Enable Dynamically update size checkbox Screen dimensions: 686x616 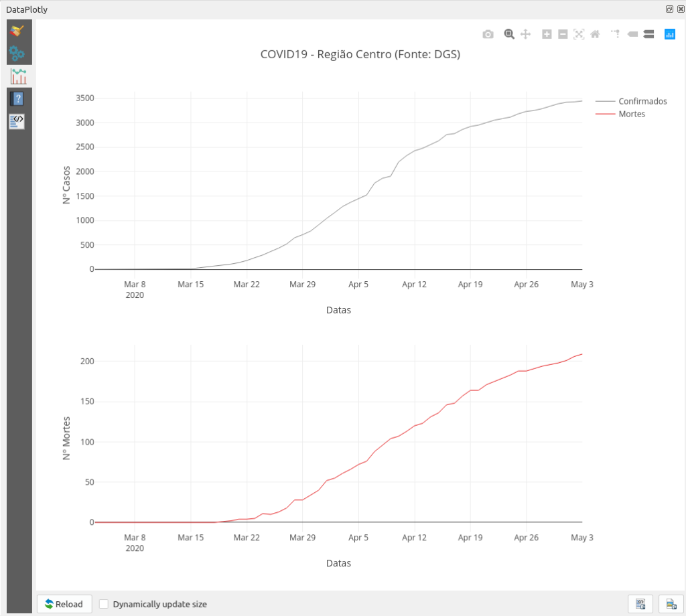pos(104,604)
